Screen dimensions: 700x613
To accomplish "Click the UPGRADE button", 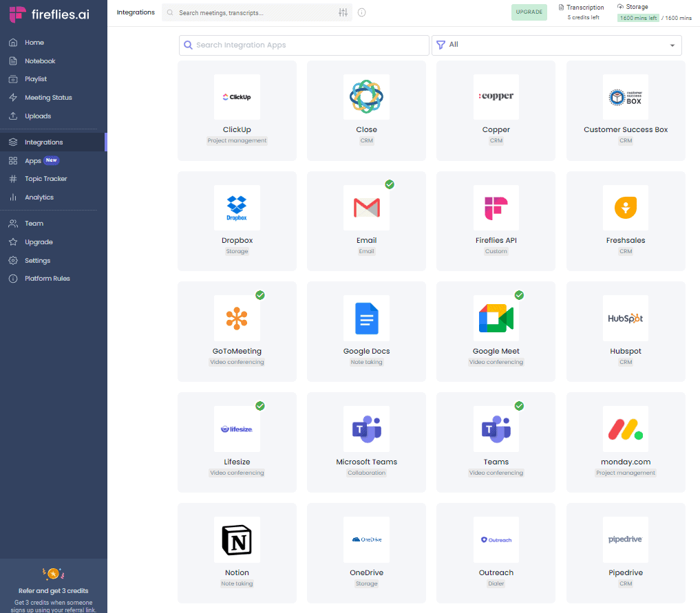I will pyautogui.click(x=529, y=12).
